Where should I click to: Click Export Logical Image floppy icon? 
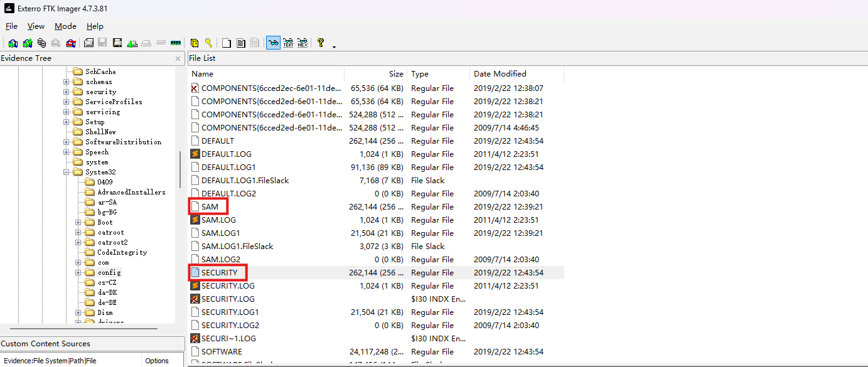(x=117, y=43)
